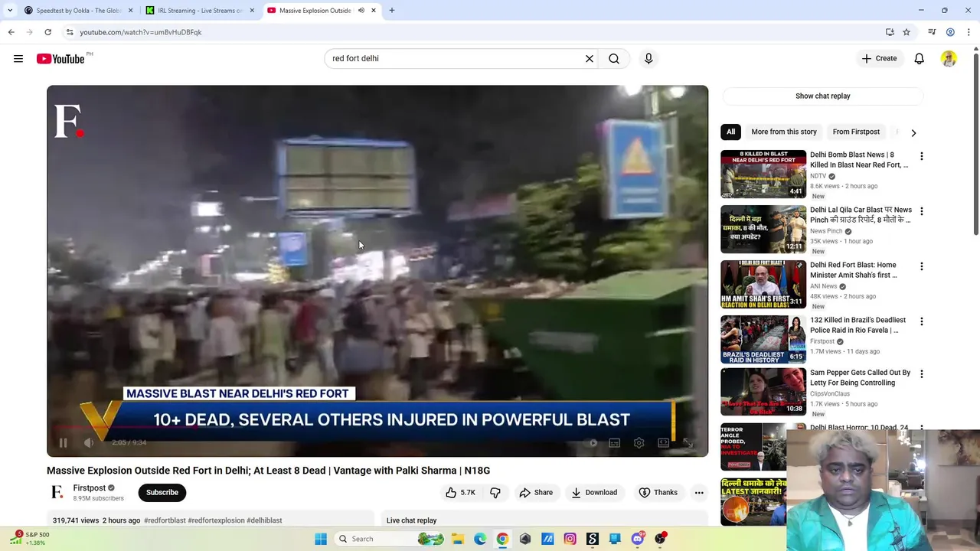Open the S&P 500 taskbar widget

(29, 538)
